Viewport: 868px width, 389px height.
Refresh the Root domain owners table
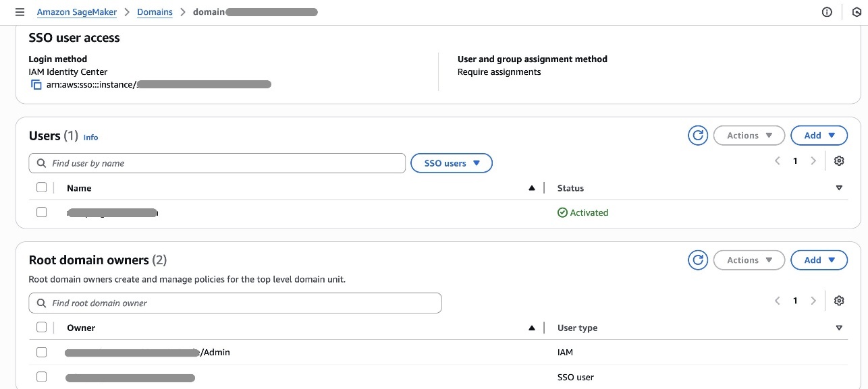click(698, 260)
